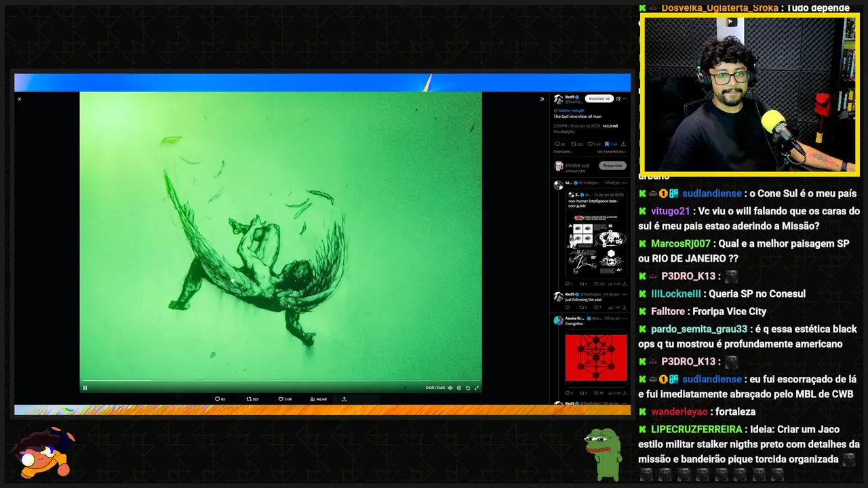Repost the 'just following the plan' reply
Viewport: 868px width, 488px height.
coord(582,307)
